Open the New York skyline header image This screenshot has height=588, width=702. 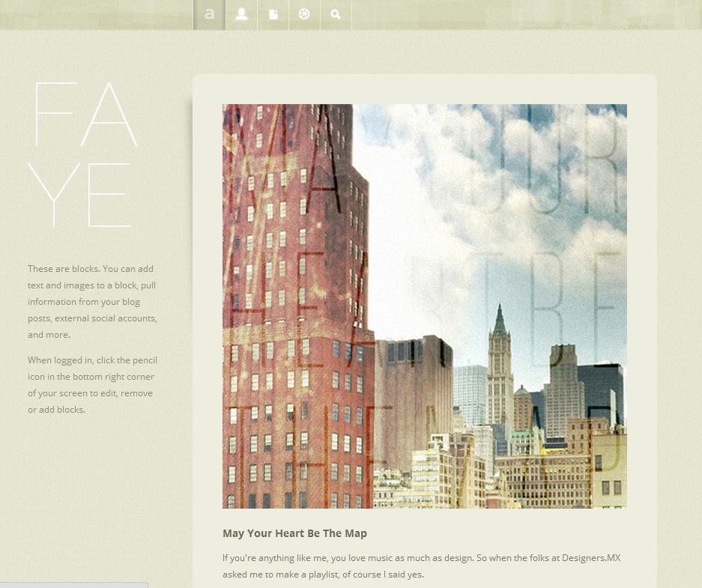(424, 306)
